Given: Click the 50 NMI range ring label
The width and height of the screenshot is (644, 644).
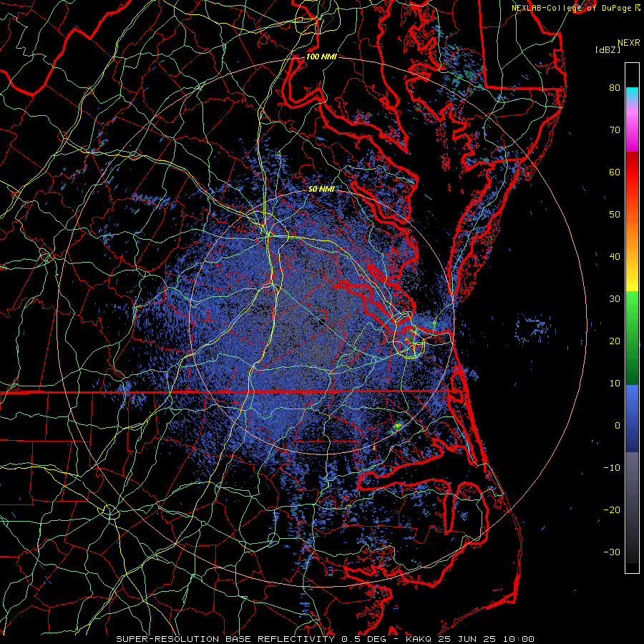Looking at the screenshot, I should (x=321, y=189).
